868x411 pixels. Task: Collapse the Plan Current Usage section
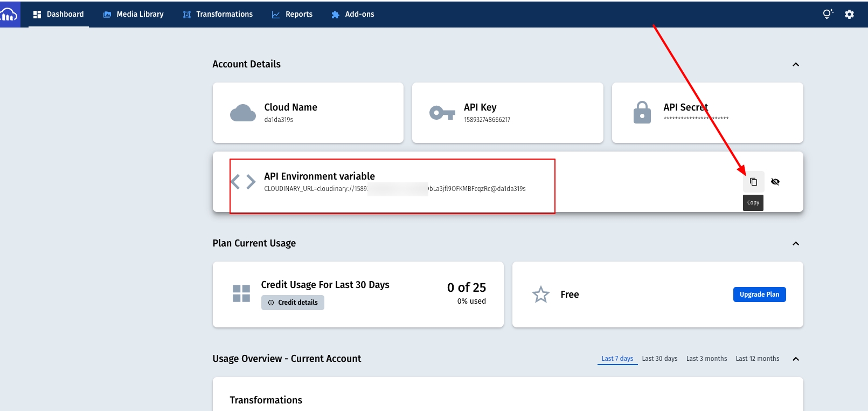795,244
